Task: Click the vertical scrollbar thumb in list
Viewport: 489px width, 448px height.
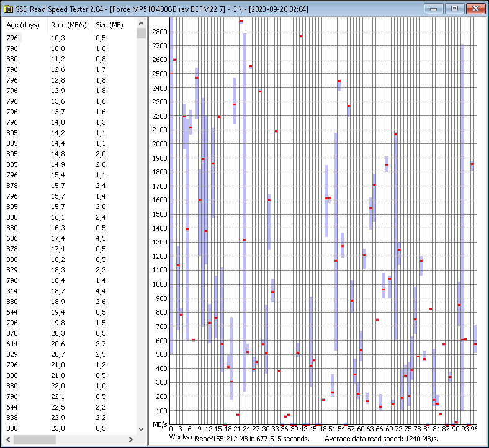Action: click(141, 33)
